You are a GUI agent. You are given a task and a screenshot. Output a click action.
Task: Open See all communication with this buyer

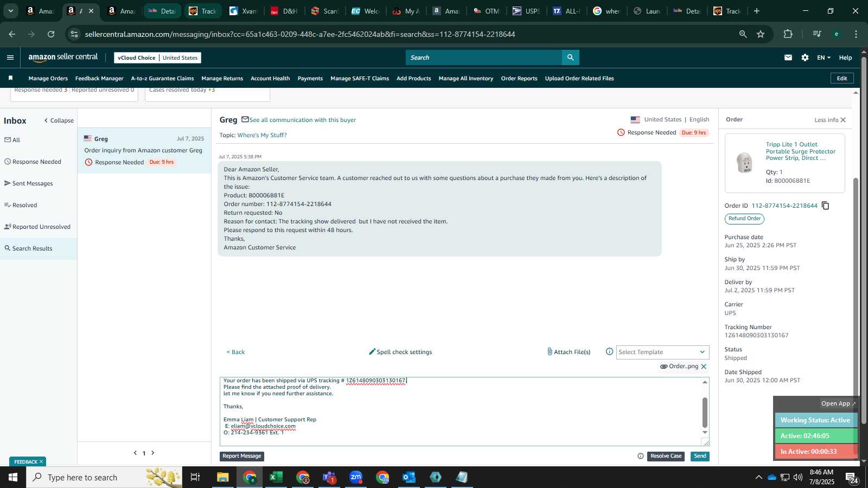(302, 120)
